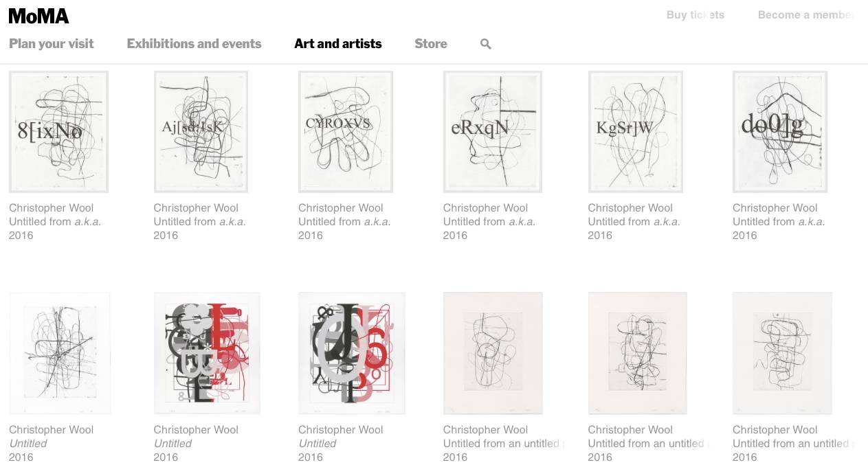The image size is (868, 476).
Task: Open the artwork thumbnail reading 8[ixNo
Action: click(x=58, y=132)
